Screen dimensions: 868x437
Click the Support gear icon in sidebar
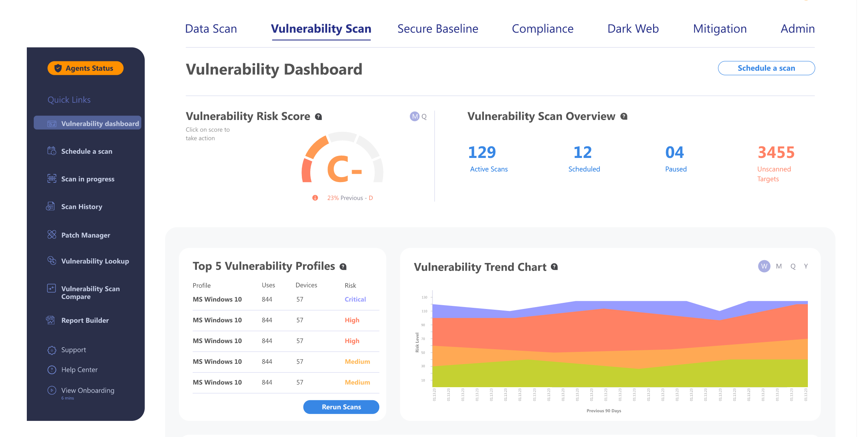[52, 350]
